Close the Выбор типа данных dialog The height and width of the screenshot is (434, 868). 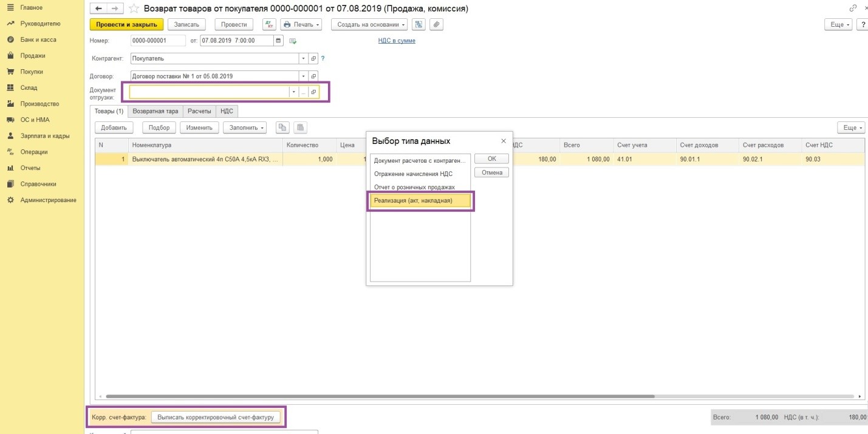click(503, 141)
